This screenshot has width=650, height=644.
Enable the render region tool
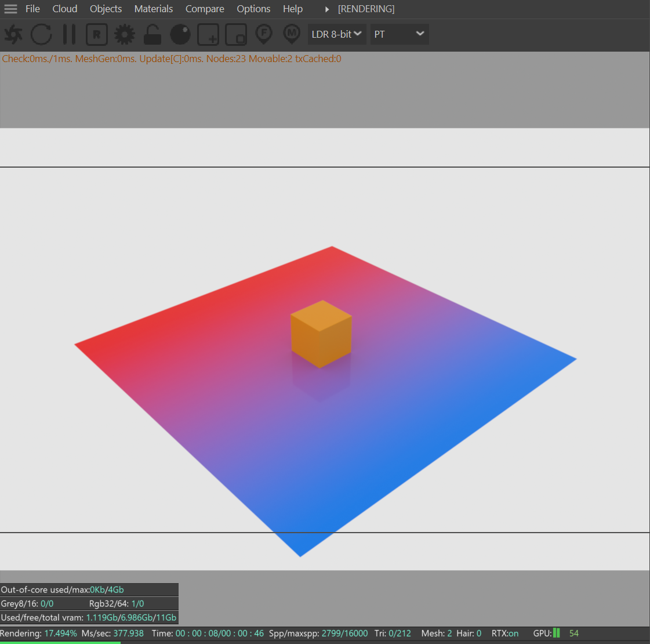208,34
